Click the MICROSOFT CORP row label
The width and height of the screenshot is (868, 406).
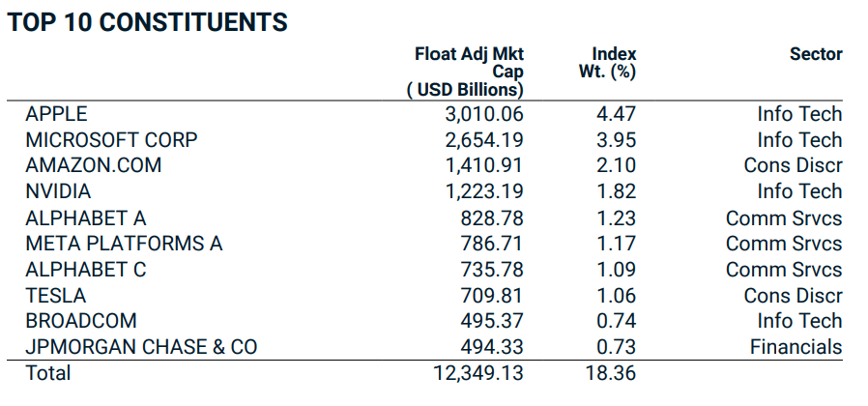point(111,140)
